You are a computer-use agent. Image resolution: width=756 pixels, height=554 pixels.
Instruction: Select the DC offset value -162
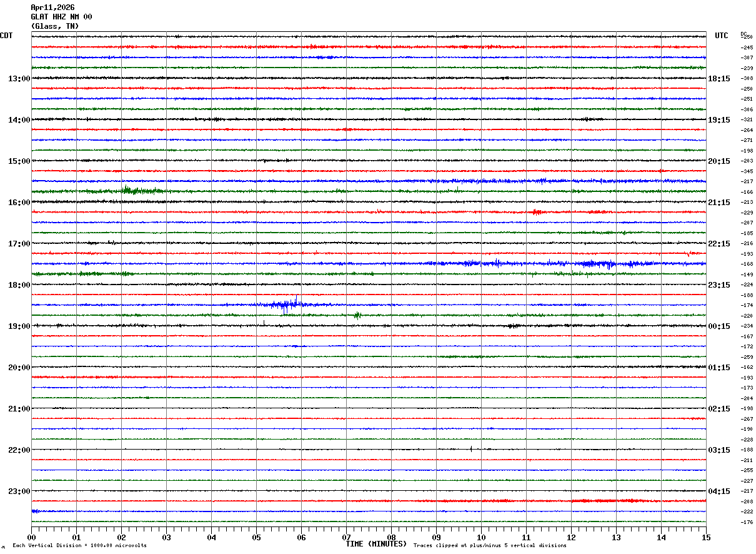(747, 368)
